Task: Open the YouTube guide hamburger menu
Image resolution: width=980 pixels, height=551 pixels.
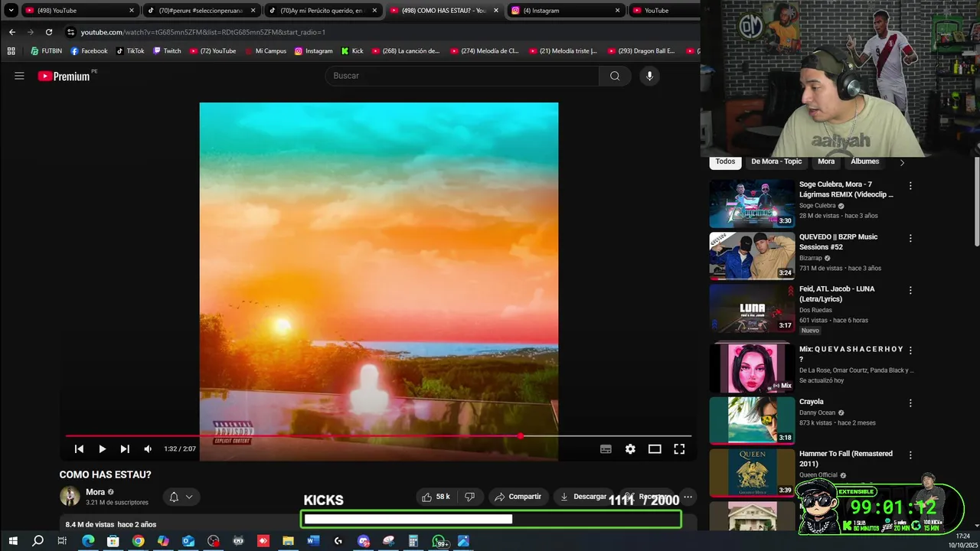Action: click(x=19, y=76)
